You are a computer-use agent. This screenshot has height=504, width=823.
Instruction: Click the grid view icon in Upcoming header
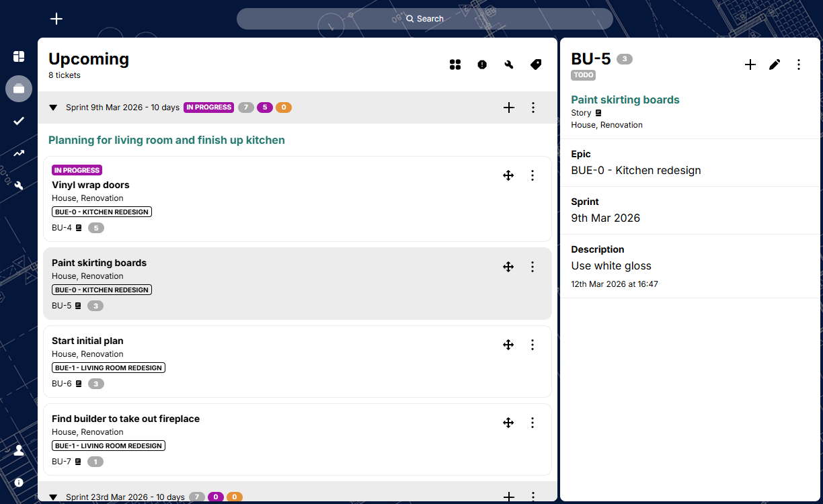(x=455, y=65)
